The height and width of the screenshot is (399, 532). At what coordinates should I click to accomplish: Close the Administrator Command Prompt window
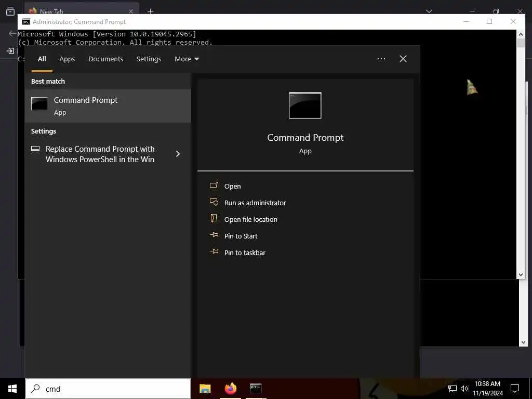tap(513, 21)
